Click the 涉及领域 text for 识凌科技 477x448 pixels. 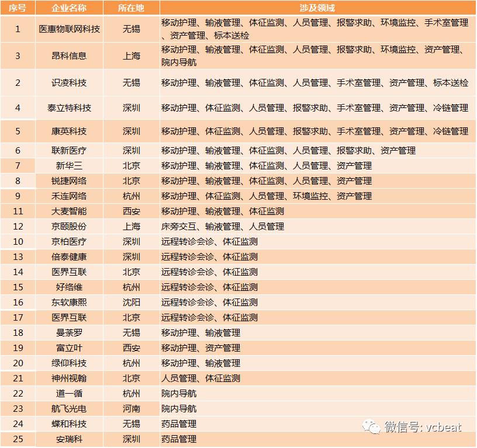315,82
